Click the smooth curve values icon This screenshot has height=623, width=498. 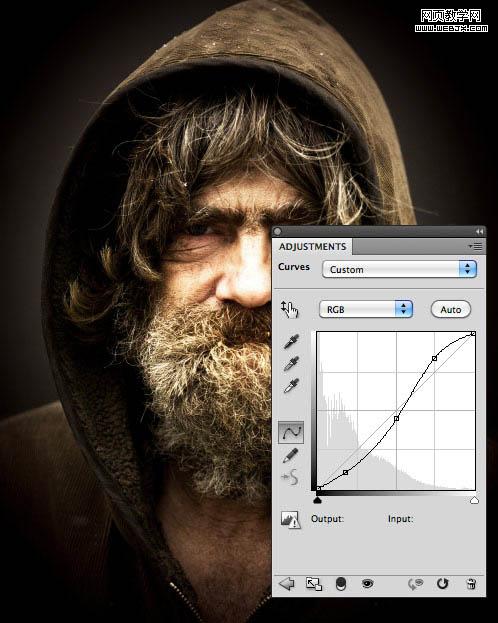pyautogui.click(x=290, y=477)
